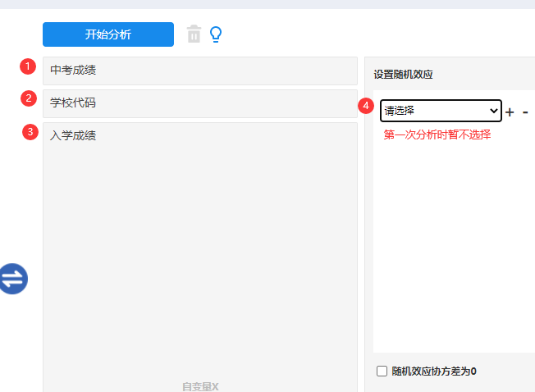The height and width of the screenshot is (392, 535).
Task: Click the minus icon to remove random effect
Action: [525, 112]
